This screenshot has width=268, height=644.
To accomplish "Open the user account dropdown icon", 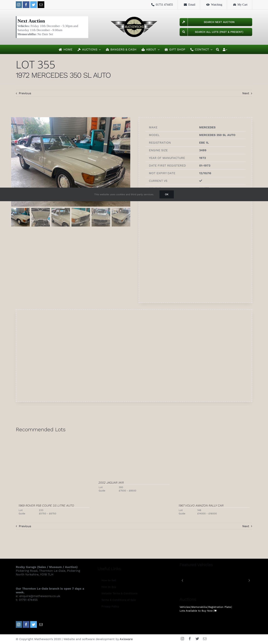I will point(225,50).
